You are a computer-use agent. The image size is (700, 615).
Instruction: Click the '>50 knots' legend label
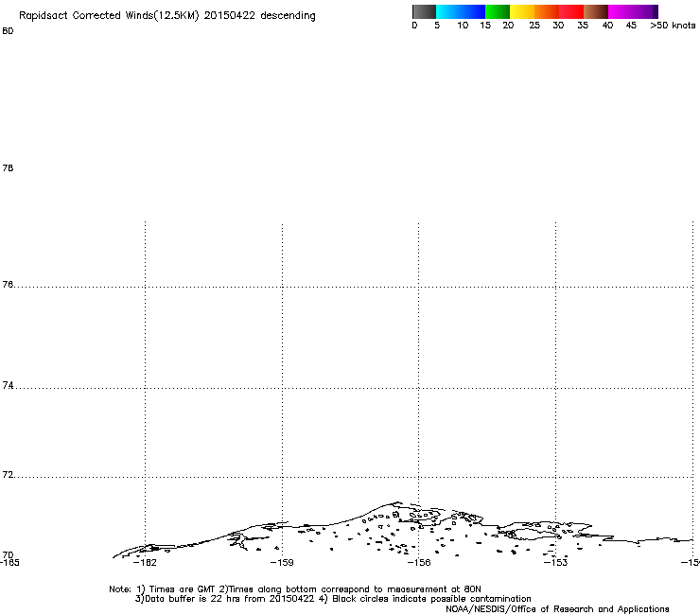(673, 26)
